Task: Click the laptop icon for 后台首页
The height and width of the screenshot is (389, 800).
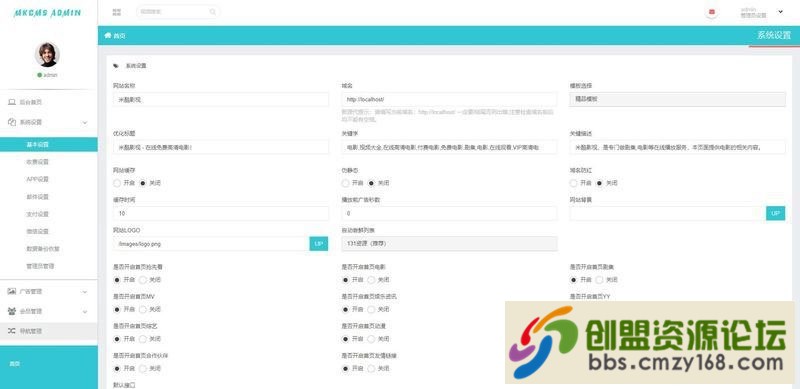Action: pyautogui.click(x=12, y=102)
